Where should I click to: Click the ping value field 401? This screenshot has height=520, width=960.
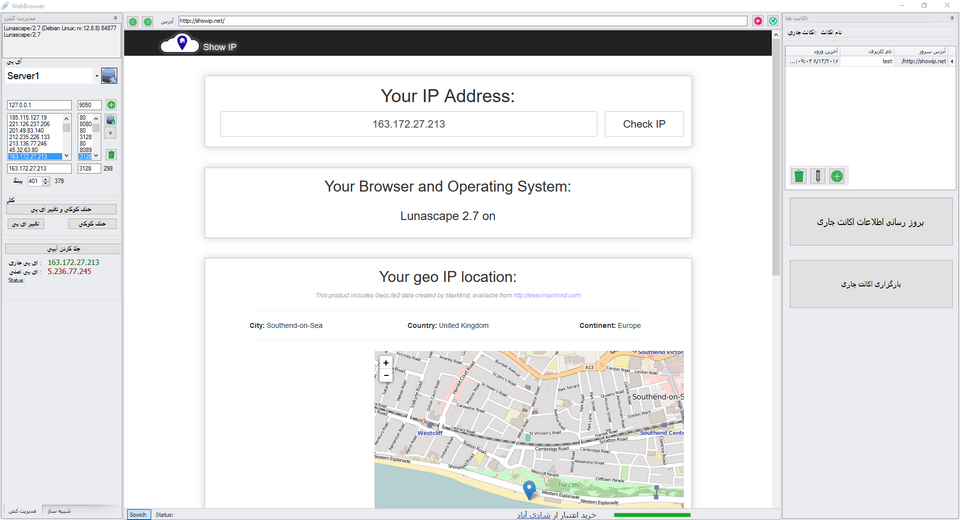point(34,181)
